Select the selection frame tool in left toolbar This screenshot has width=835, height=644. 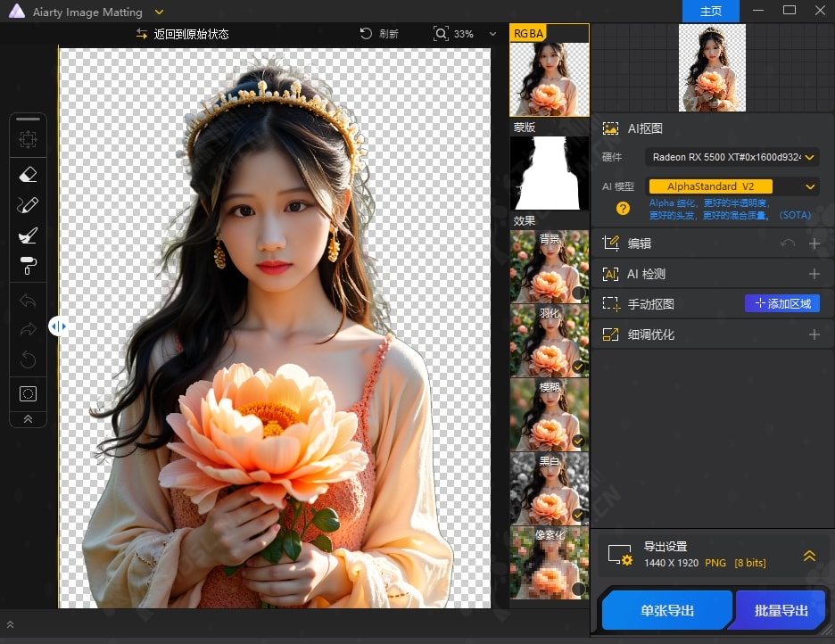click(28, 139)
